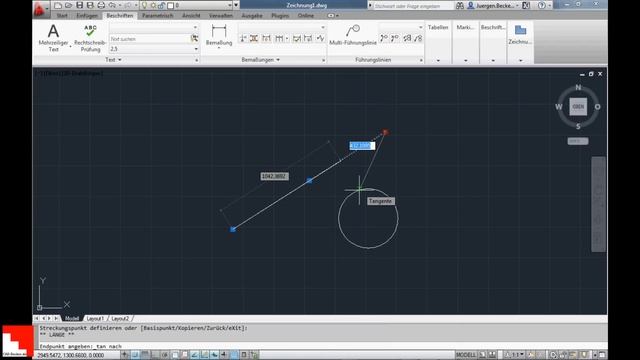Click the collect leaders icon

pyautogui.click(x=418, y=38)
